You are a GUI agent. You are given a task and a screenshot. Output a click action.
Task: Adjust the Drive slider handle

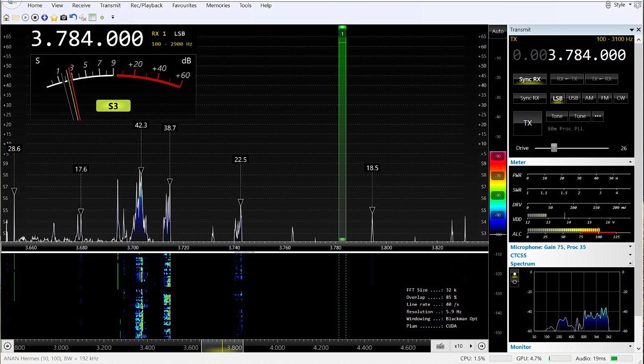tap(554, 148)
